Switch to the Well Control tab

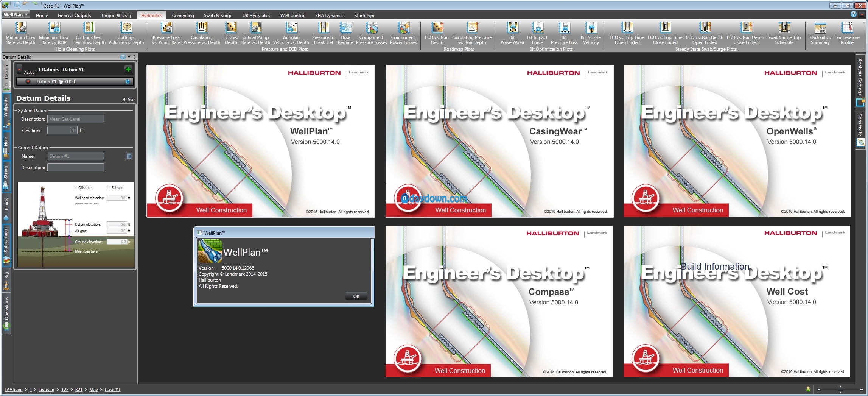292,16
